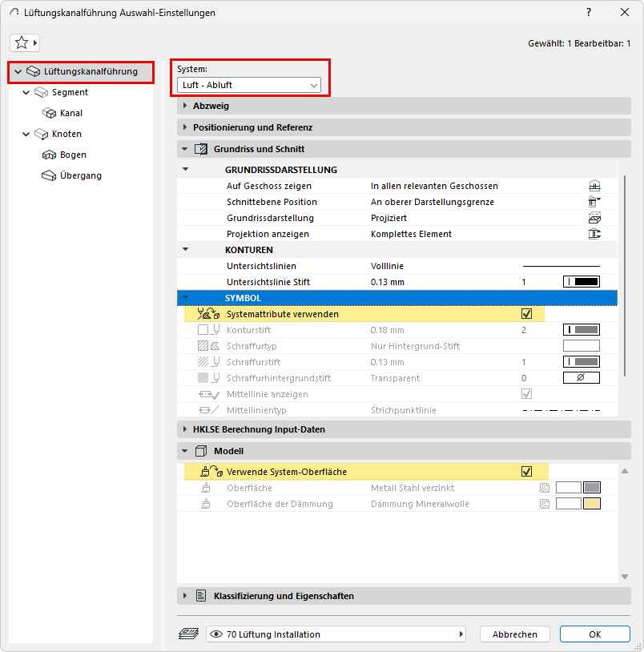Click the Lüftungskanalführung tree icon

click(x=34, y=71)
